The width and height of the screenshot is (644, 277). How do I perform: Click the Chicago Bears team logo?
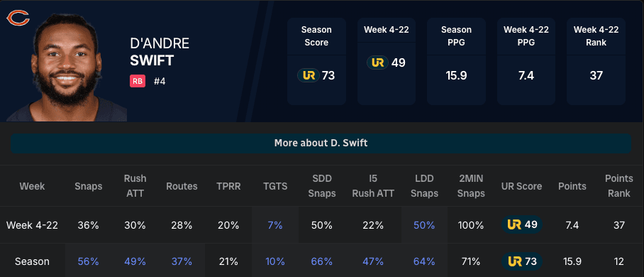pos(18,18)
